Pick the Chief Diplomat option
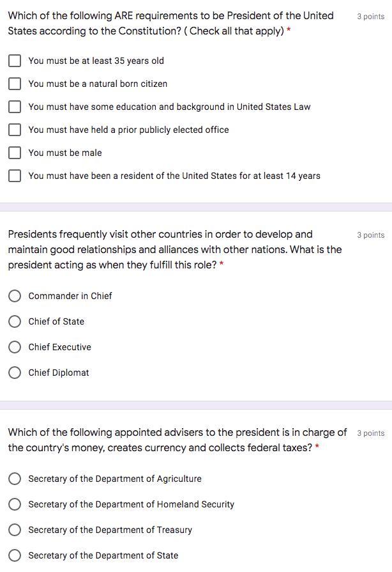392x572 pixels. 15,373
